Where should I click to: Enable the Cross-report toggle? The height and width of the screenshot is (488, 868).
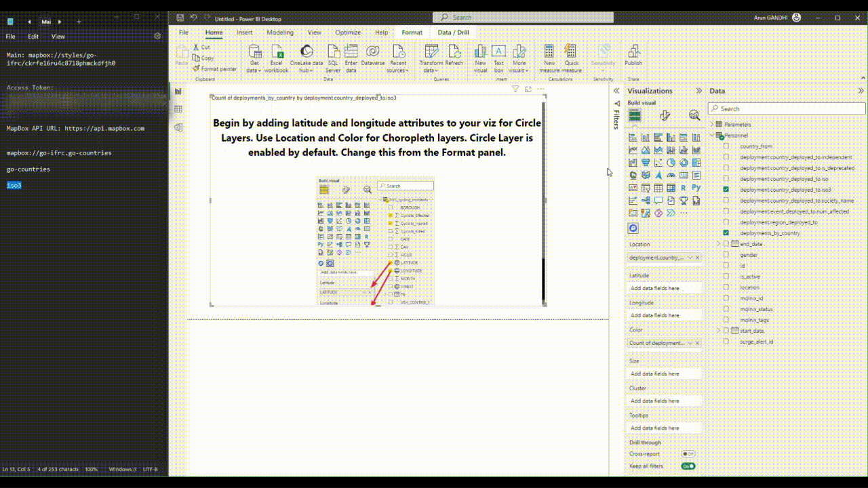point(688,454)
